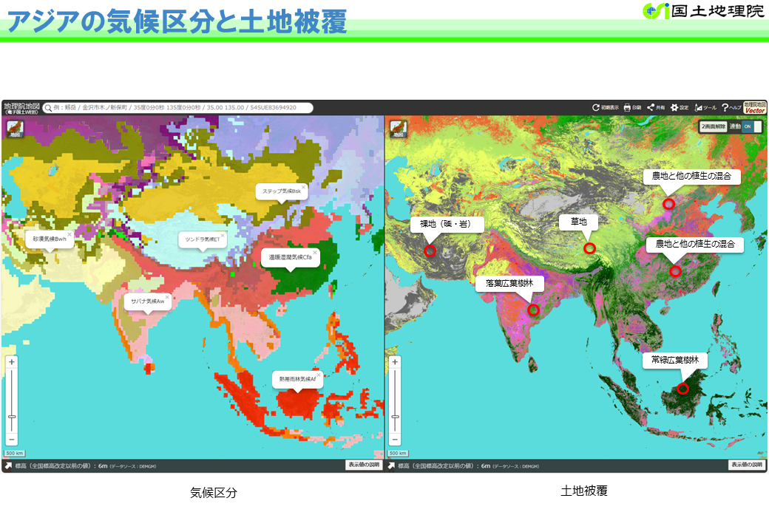Open the map layer icon on right map

[x=399, y=129]
